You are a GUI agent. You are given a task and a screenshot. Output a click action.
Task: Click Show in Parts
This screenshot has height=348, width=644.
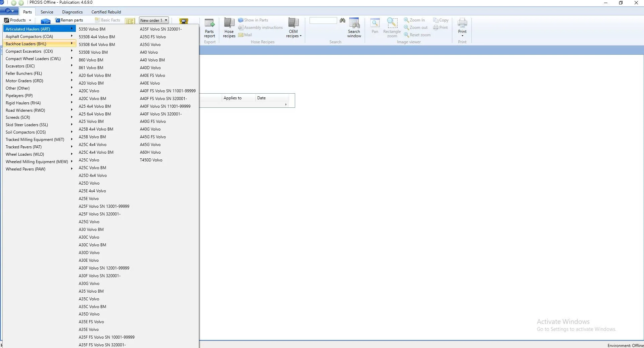(253, 20)
